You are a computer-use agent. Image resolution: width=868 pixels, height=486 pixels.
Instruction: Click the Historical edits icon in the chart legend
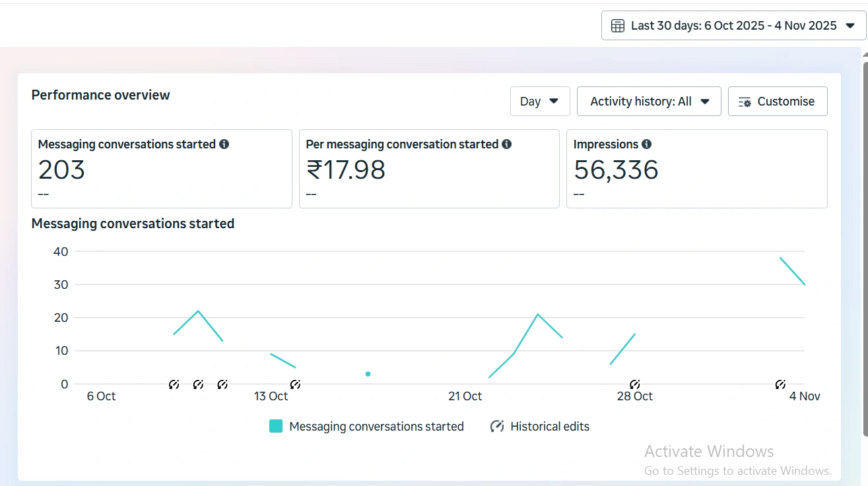(x=496, y=426)
